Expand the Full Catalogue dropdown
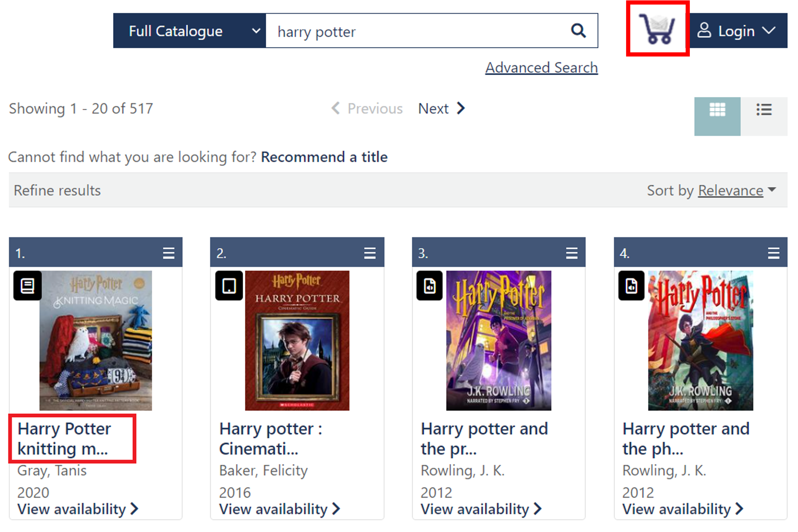 [x=189, y=31]
